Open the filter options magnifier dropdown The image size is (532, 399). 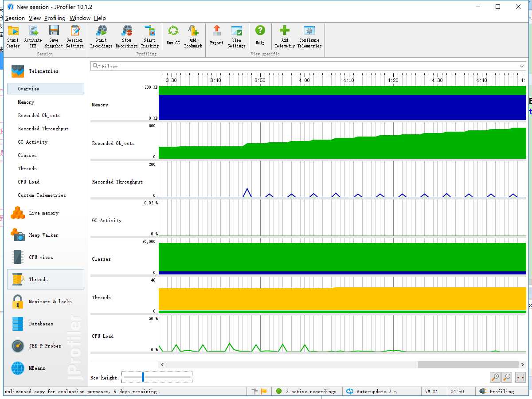tap(96, 66)
